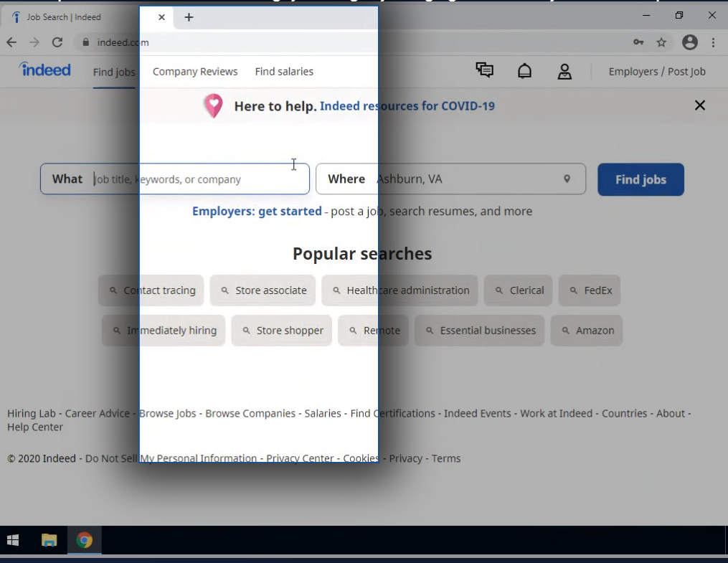Screen dimensions: 728x563
Task: Open Salaries footer link
Action: coord(323,414)
